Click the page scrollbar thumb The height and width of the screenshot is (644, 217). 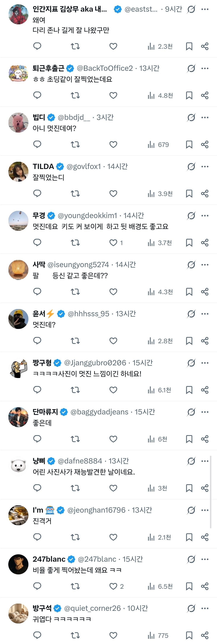coord(211,491)
